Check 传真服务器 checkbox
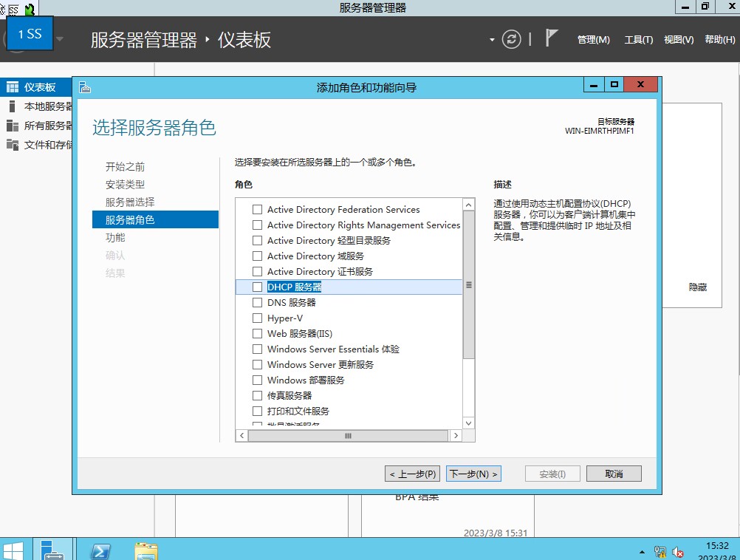Screen dimensions: 740x560 click(x=257, y=395)
